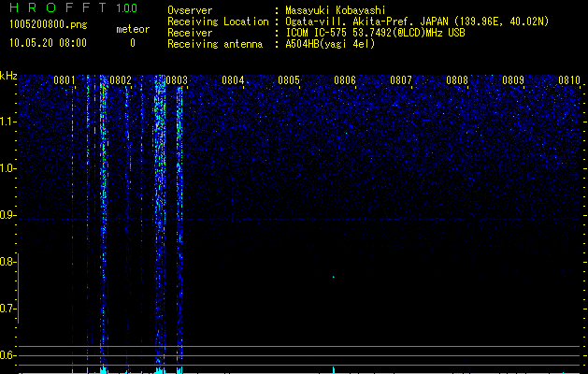Click the 1.0 kHz axis label

click(7, 168)
